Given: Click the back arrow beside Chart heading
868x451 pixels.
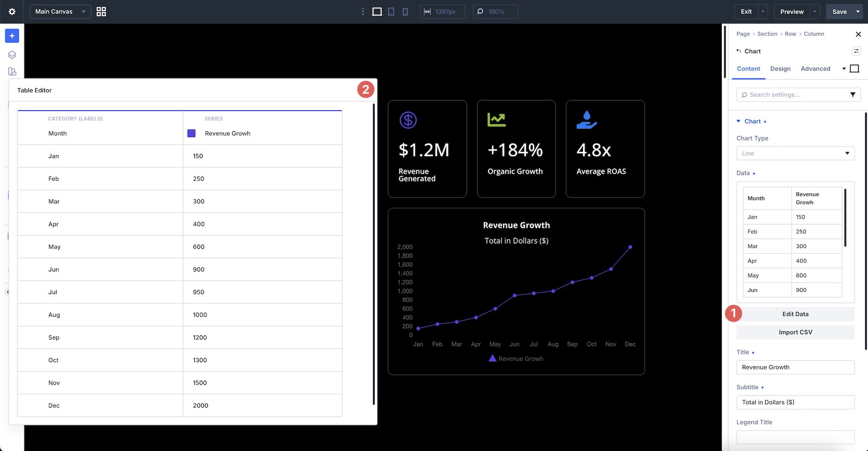Looking at the screenshot, I should [x=739, y=51].
